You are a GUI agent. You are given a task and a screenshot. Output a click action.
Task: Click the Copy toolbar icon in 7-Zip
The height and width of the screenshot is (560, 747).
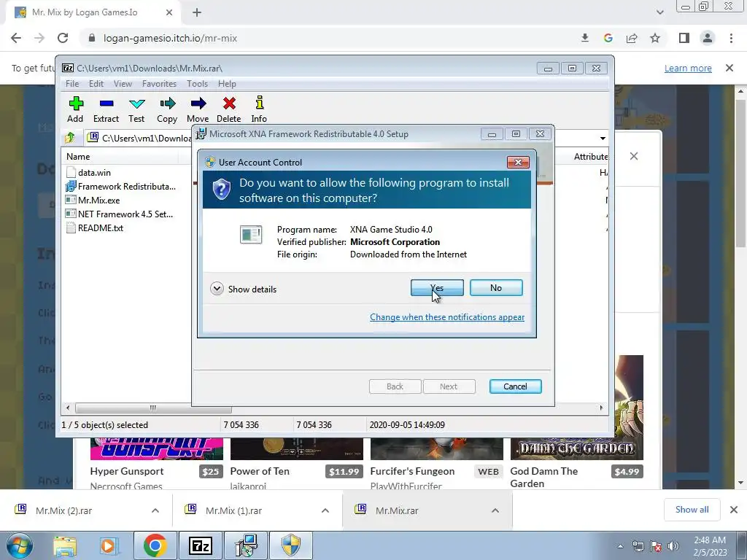click(x=167, y=104)
